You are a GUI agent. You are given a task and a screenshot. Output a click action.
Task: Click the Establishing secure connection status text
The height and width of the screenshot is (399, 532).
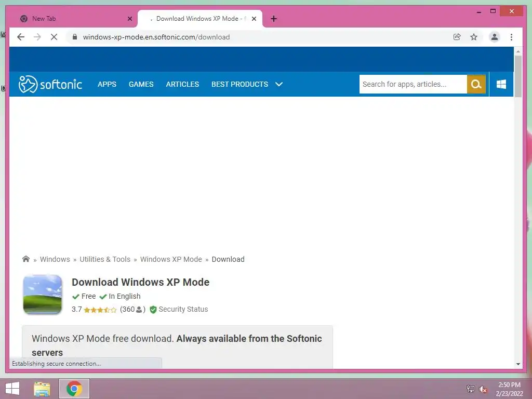pos(56,363)
